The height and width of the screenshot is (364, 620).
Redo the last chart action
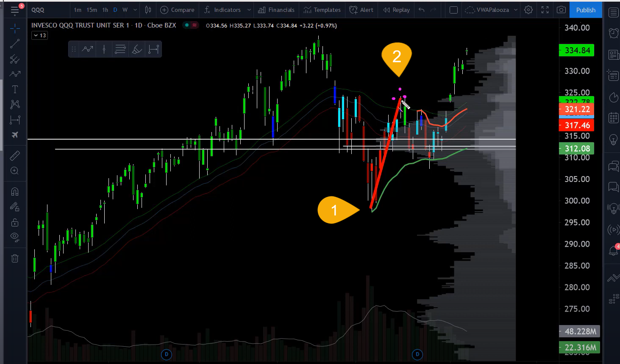coord(433,10)
